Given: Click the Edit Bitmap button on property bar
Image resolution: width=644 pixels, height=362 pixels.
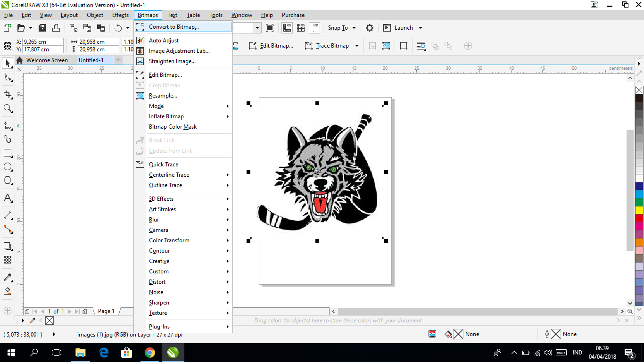Looking at the screenshot, I should tap(271, 46).
